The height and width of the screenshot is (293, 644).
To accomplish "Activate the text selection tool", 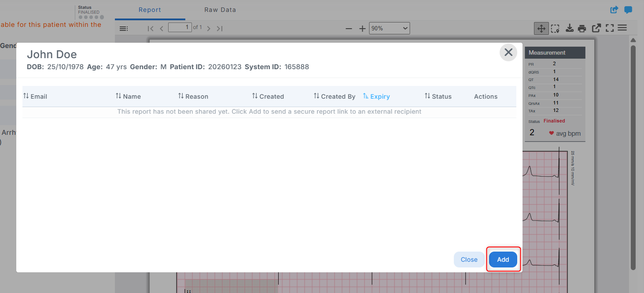I will (x=555, y=28).
